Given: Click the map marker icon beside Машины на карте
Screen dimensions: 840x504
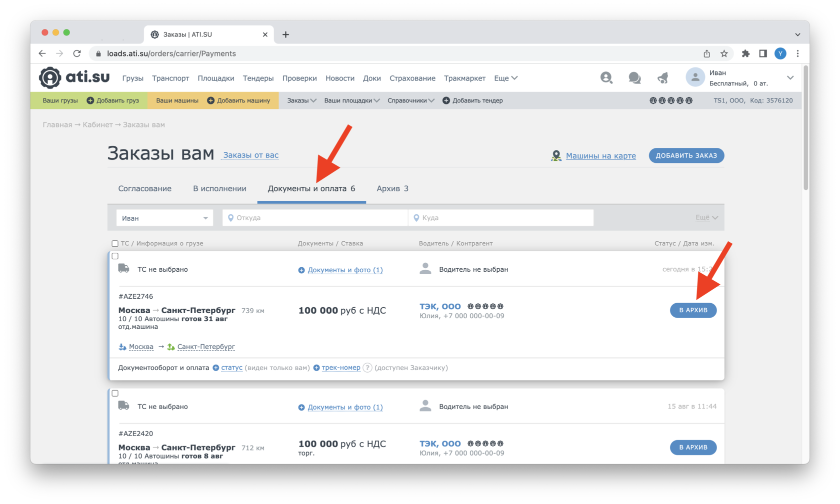Looking at the screenshot, I should (x=556, y=156).
